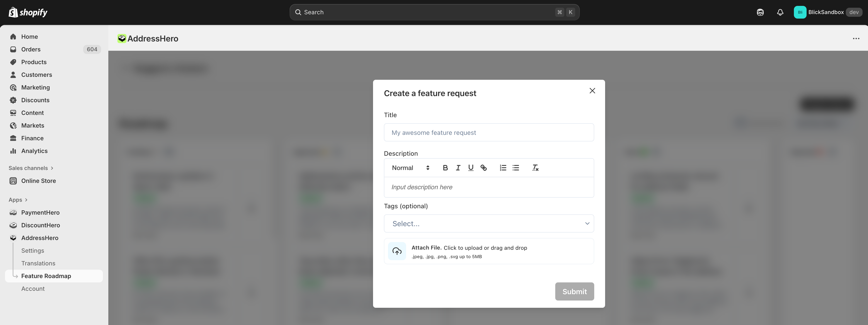Open the Sidekick assistant icon in top bar

coord(760,12)
